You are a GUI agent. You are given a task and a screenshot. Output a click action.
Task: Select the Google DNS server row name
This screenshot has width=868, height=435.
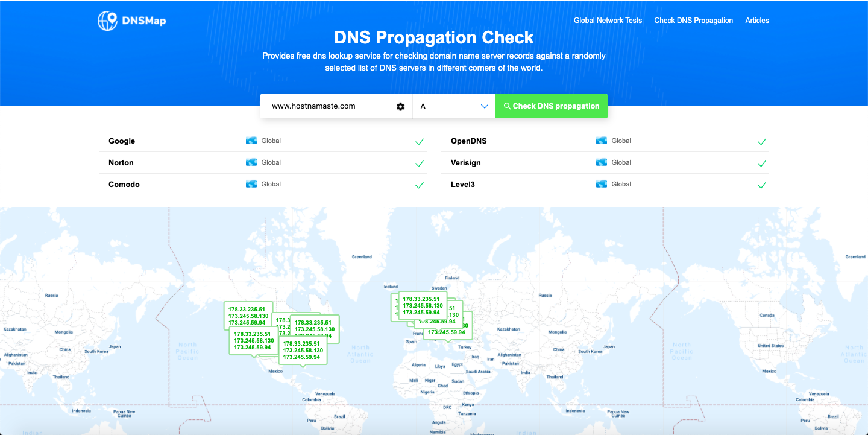tap(122, 141)
